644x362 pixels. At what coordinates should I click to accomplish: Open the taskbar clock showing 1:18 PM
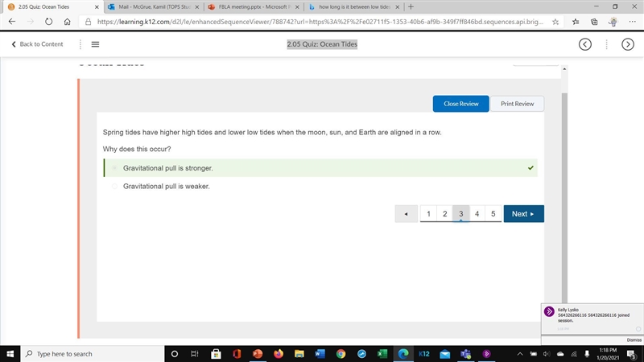608,354
